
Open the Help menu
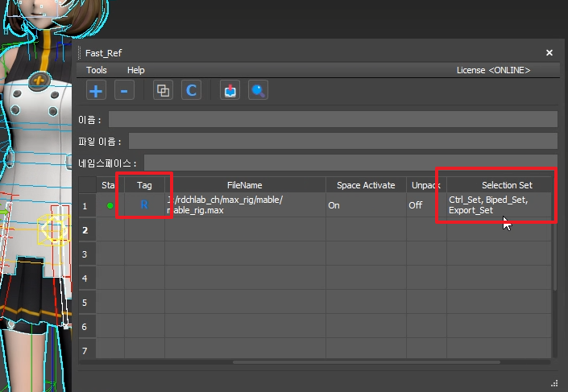(x=136, y=71)
